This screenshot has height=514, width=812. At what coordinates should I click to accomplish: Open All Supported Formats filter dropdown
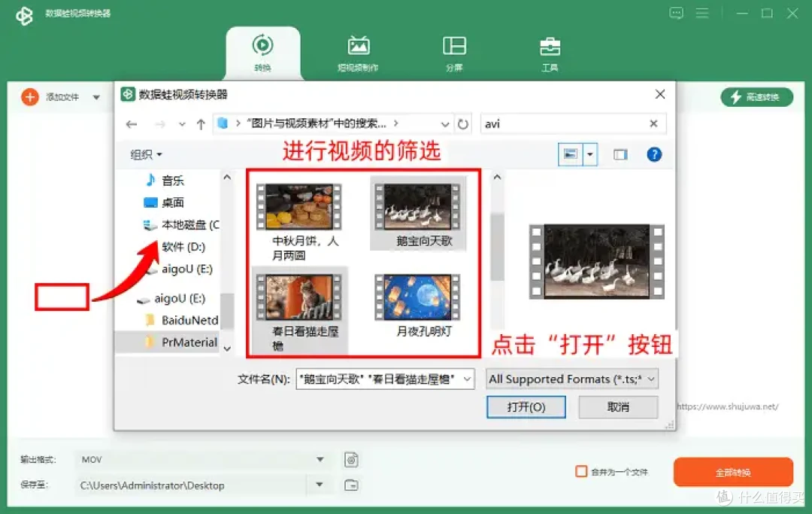(x=572, y=379)
